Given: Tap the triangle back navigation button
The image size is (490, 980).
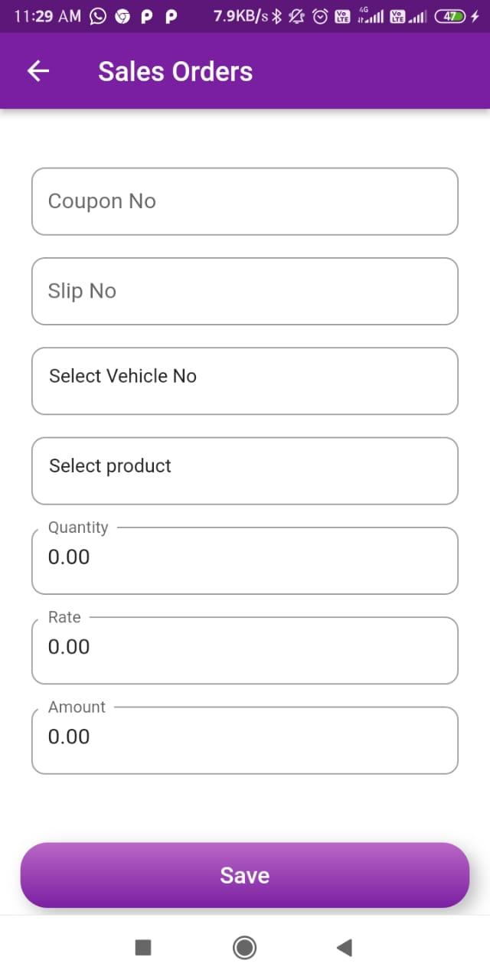Looking at the screenshot, I should pyautogui.click(x=345, y=948).
